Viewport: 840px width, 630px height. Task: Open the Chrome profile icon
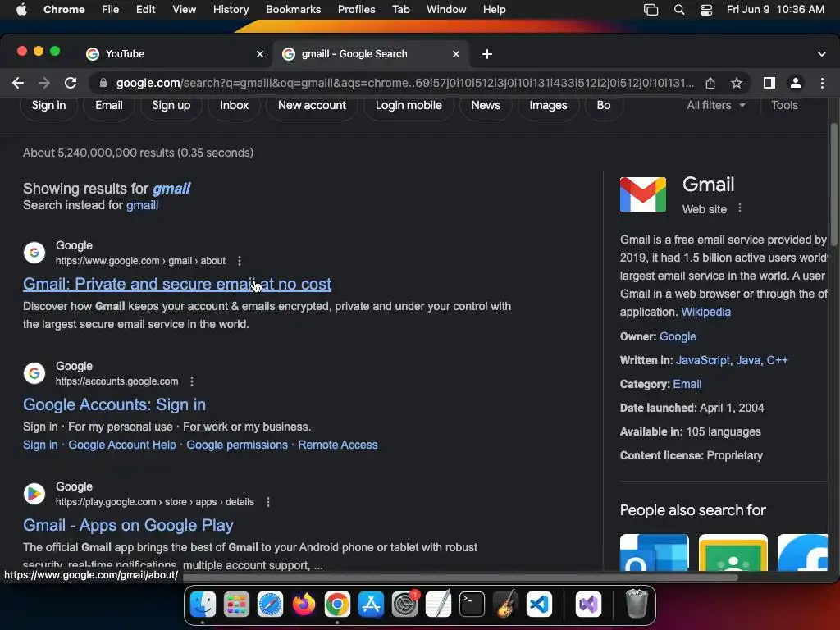pyautogui.click(x=796, y=83)
